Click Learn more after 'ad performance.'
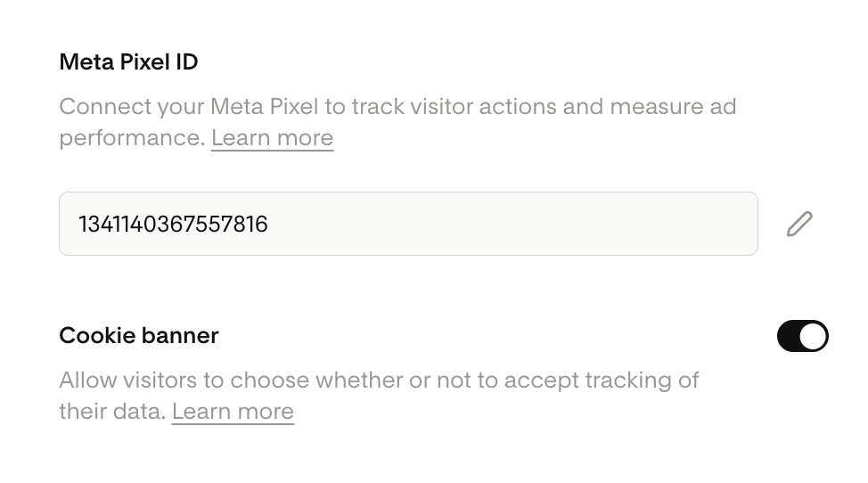The height and width of the screenshot is (483, 868). coord(272,138)
